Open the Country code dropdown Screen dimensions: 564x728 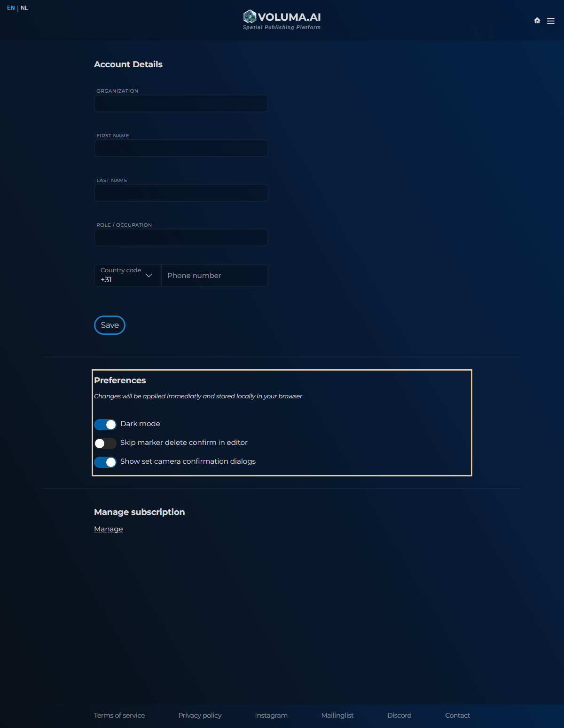coord(127,275)
